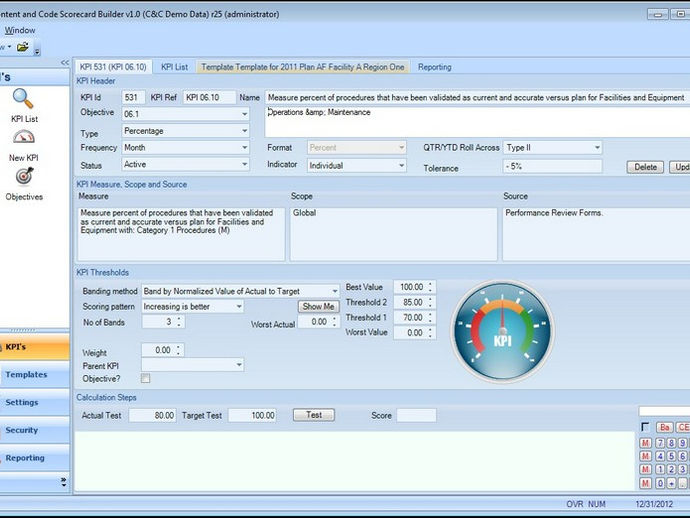This screenshot has height=518, width=690.
Task: Adjust No of Bands spinner arrows
Action: coord(179,322)
